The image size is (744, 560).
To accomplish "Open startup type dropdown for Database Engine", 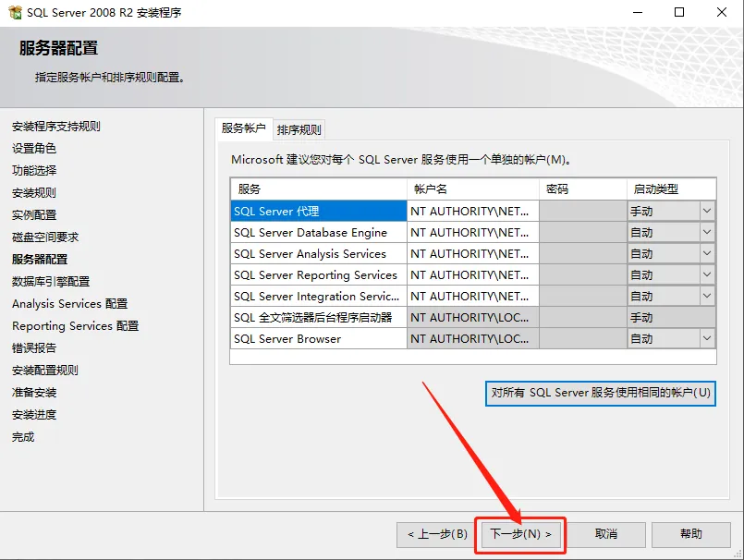I will [706, 232].
